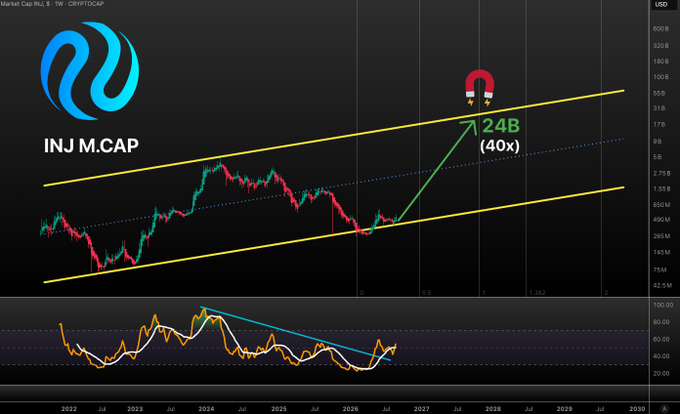Click the 75M price axis label
The height and width of the screenshot is (414, 680).
[x=660, y=270]
